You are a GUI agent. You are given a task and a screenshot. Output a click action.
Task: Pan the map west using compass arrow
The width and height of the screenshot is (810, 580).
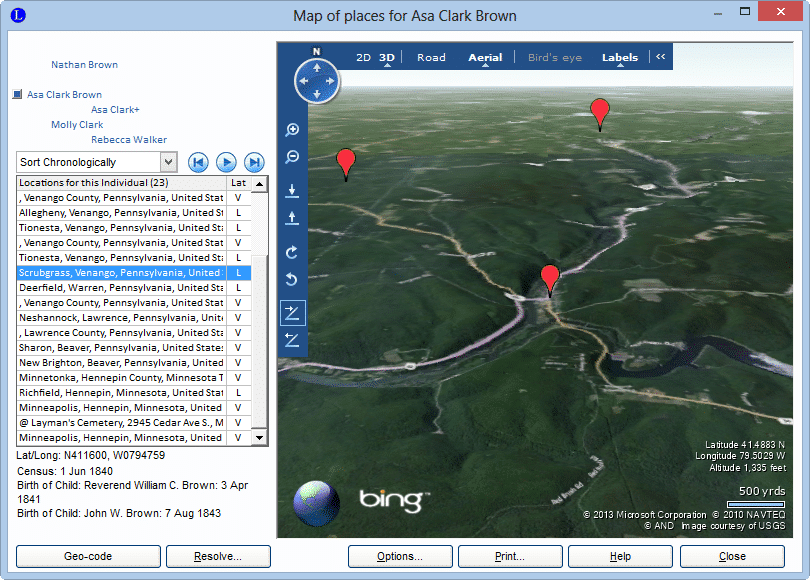point(304,81)
